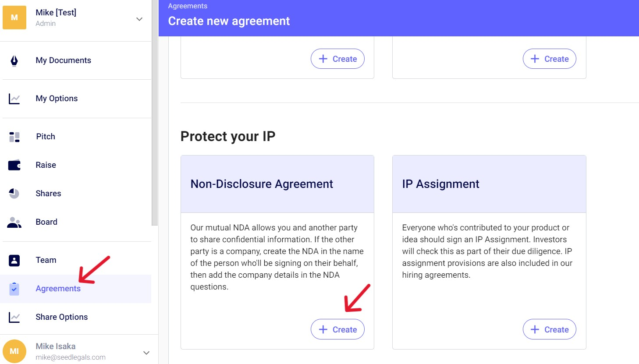Click the Agreements clipboard icon
The width and height of the screenshot is (639, 364).
coord(14,289)
